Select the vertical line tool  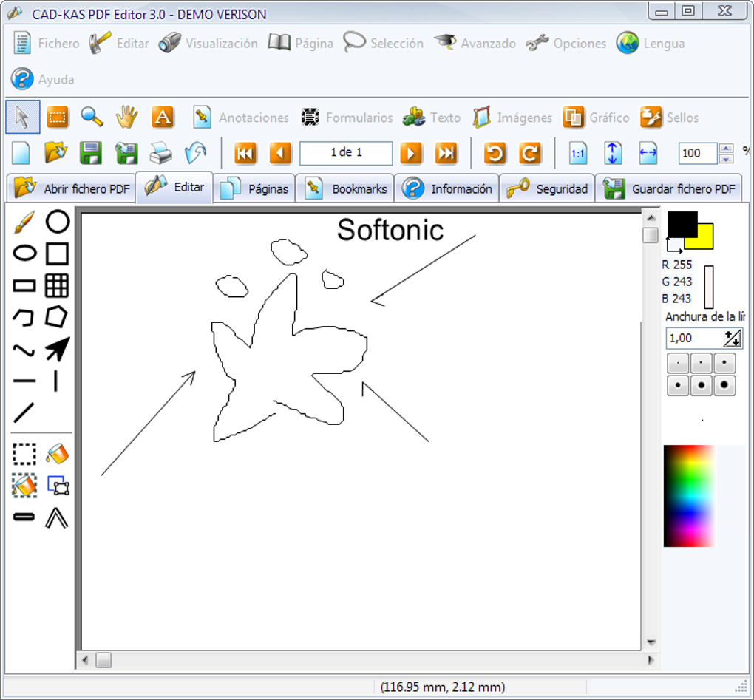tap(55, 381)
